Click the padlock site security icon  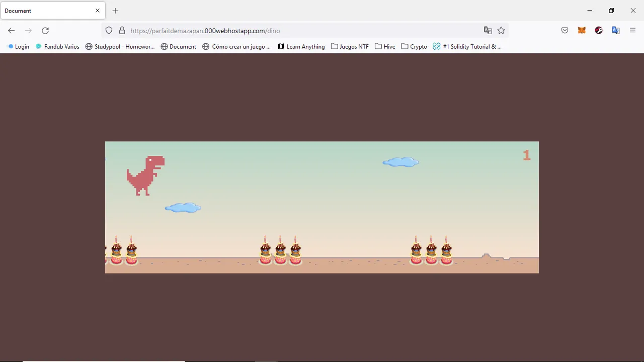pyautogui.click(x=122, y=31)
